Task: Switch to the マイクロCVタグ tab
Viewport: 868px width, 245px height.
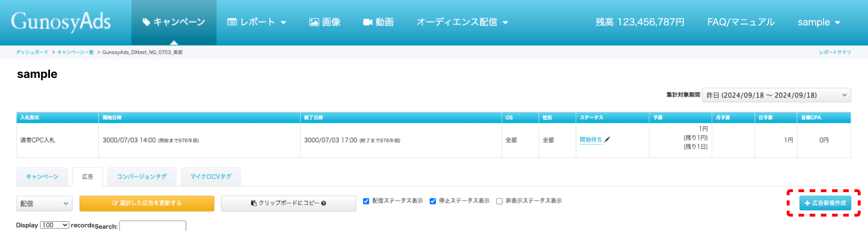Action: pos(211,177)
